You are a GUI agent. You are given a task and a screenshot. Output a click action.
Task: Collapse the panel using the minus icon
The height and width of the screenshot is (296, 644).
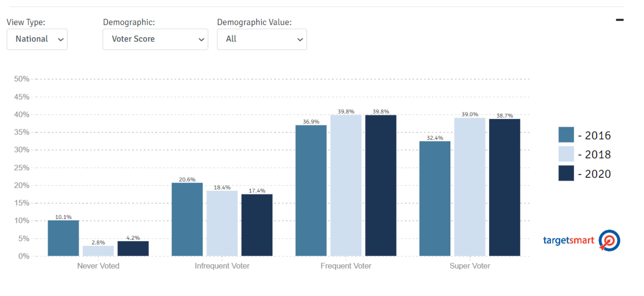619,20
